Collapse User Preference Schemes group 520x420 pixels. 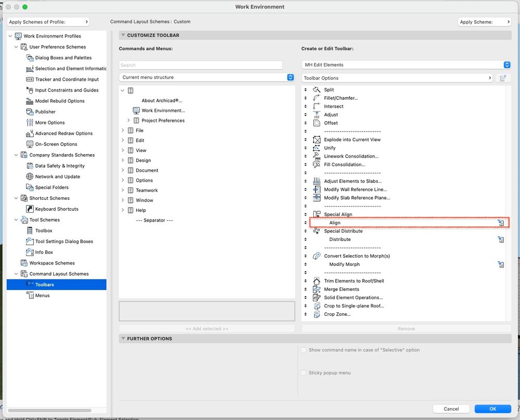(x=16, y=47)
